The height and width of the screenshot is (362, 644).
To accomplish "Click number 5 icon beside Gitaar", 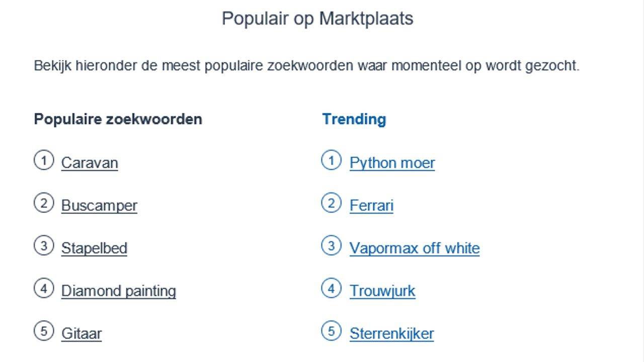I will (x=44, y=331).
